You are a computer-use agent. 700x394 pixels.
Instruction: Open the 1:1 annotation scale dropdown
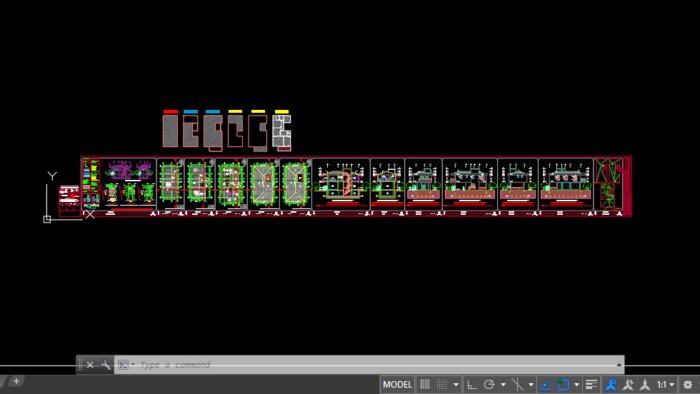pyautogui.click(x=665, y=384)
